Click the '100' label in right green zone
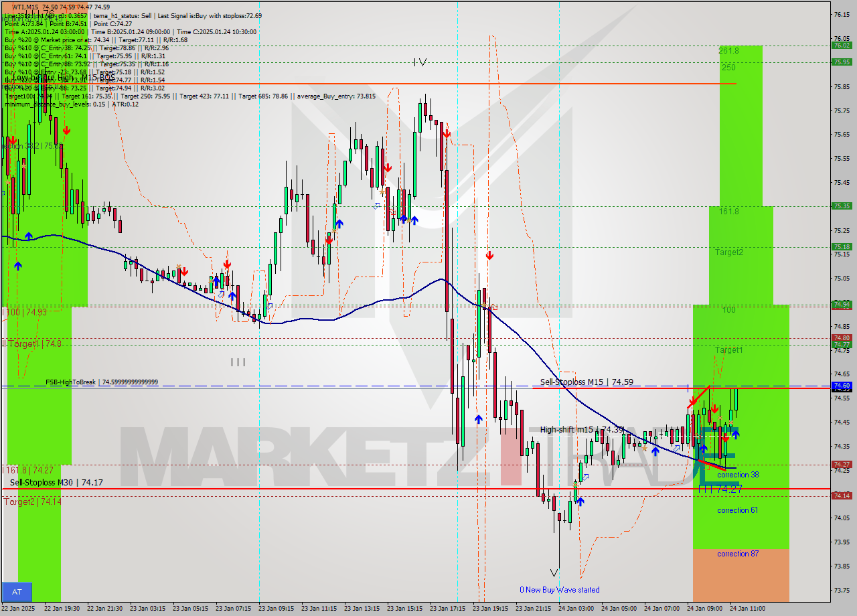This screenshot has width=857, height=616. (x=729, y=310)
